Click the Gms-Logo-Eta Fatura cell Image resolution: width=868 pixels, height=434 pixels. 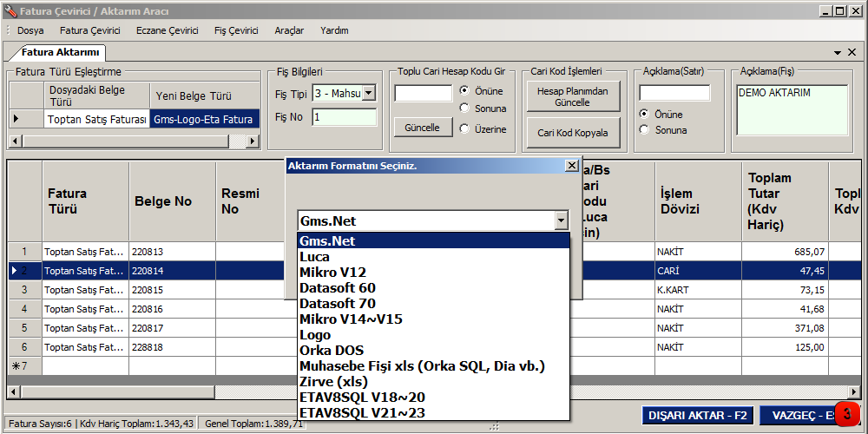point(205,119)
